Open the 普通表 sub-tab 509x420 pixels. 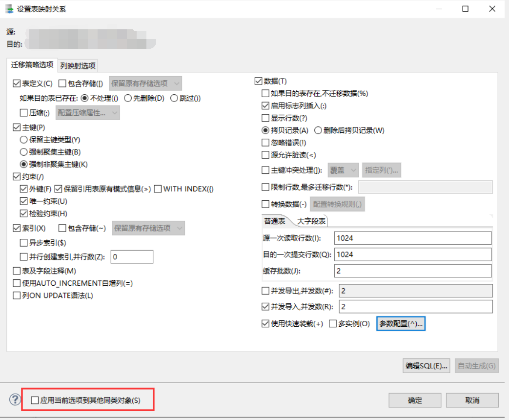275,221
